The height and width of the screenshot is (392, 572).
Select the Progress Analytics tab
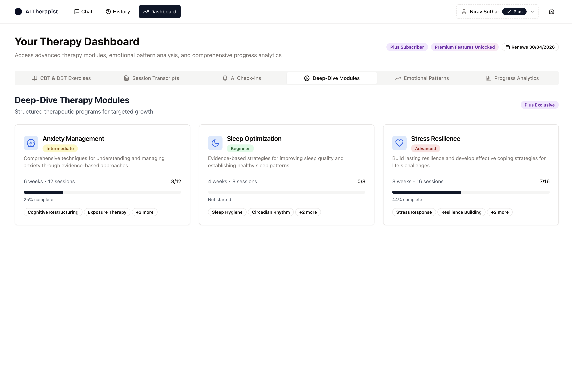(512, 78)
